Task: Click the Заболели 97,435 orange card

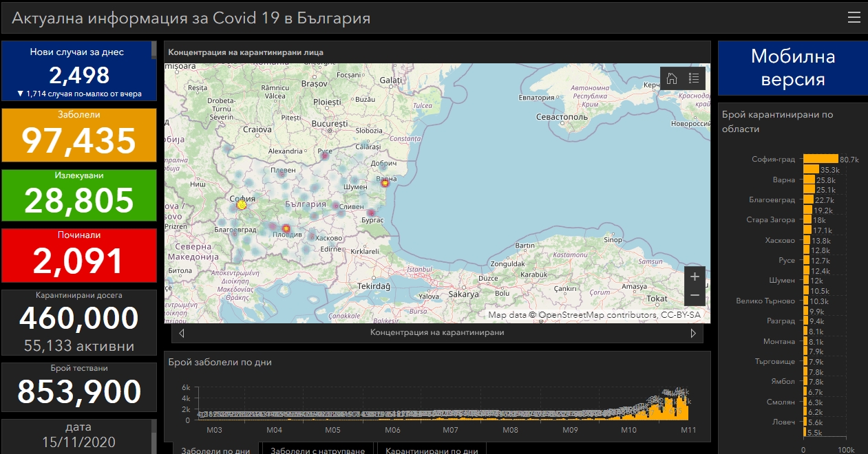Action: 78,134
